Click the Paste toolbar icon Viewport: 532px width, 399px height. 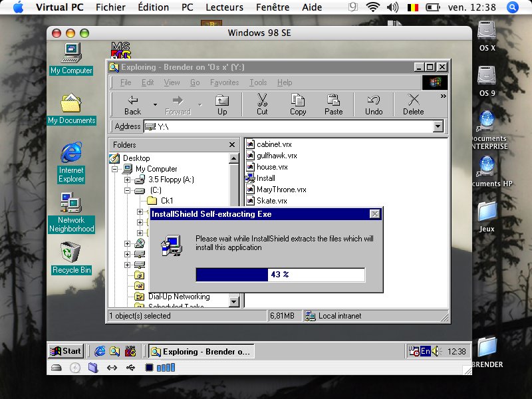pyautogui.click(x=334, y=104)
